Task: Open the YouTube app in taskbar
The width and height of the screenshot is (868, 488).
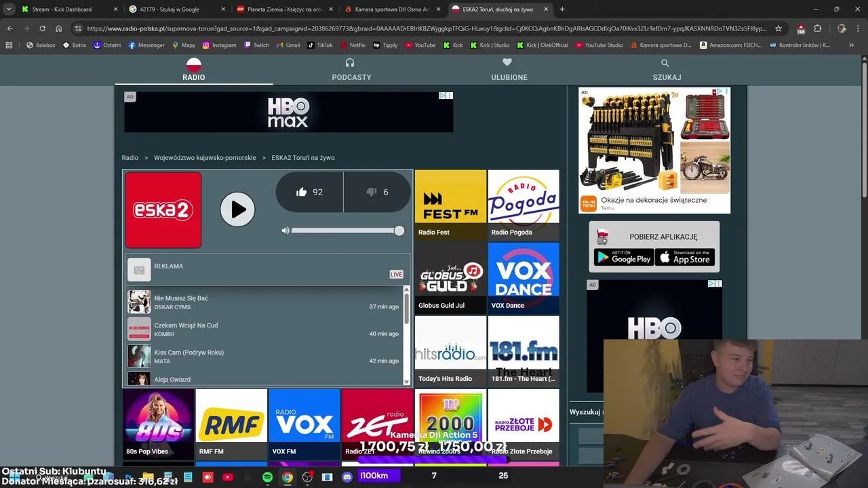Action: (x=228, y=477)
